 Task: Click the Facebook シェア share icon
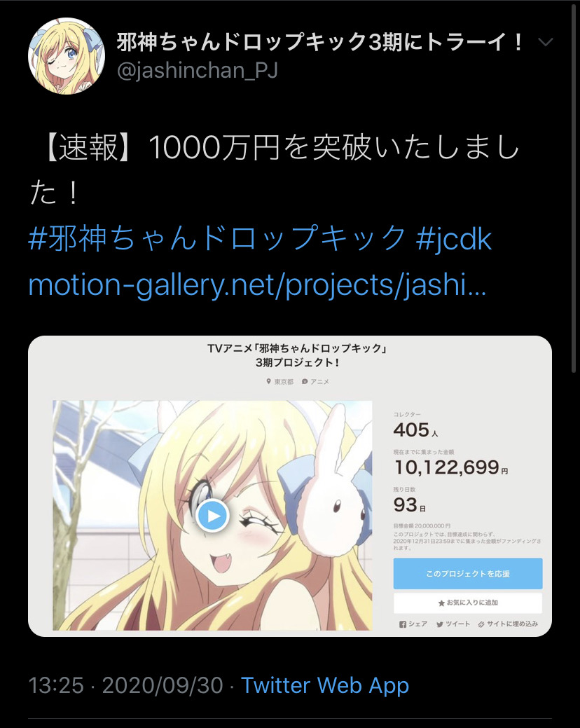click(403, 624)
